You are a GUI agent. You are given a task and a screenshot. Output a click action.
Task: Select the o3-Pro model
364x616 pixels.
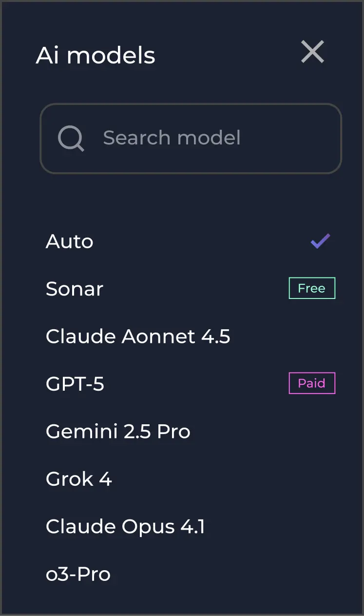(x=78, y=574)
